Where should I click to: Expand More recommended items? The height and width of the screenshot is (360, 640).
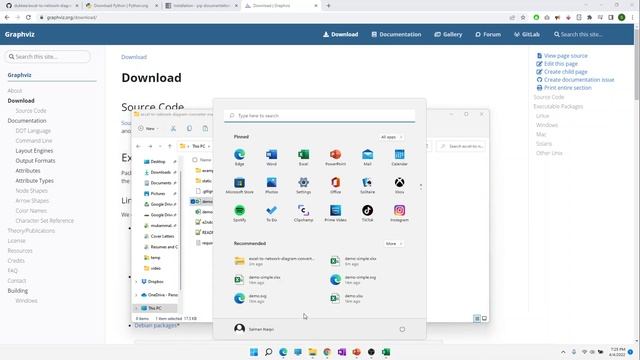click(x=393, y=244)
